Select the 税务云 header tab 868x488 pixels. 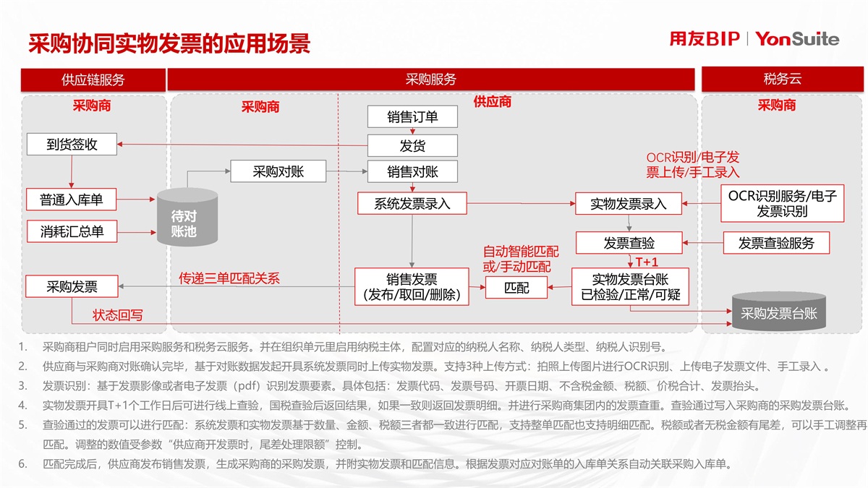point(782,80)
